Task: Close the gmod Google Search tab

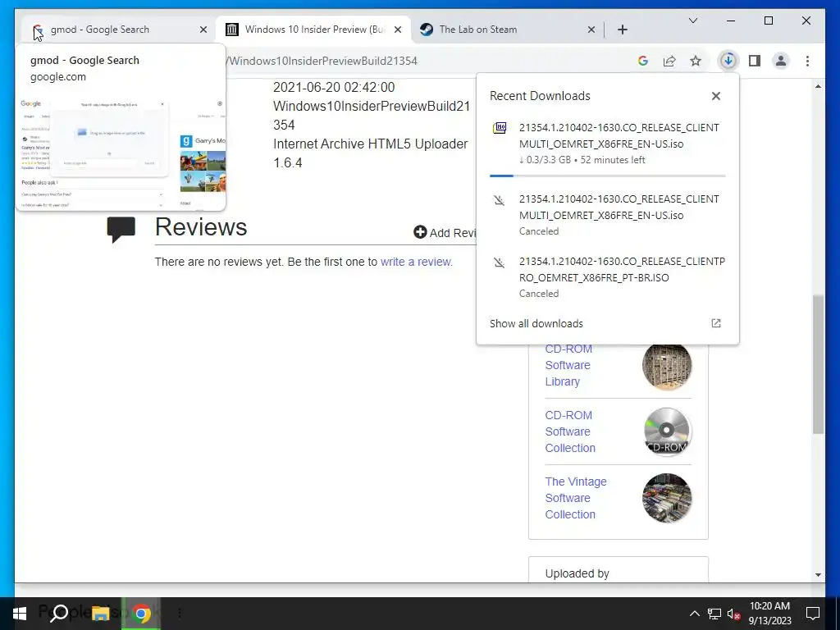Action: (x=203, y=30)
